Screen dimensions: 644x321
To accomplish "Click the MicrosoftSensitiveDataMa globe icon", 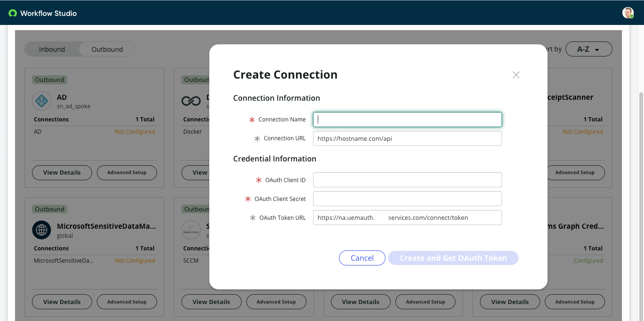I will 41,230.
